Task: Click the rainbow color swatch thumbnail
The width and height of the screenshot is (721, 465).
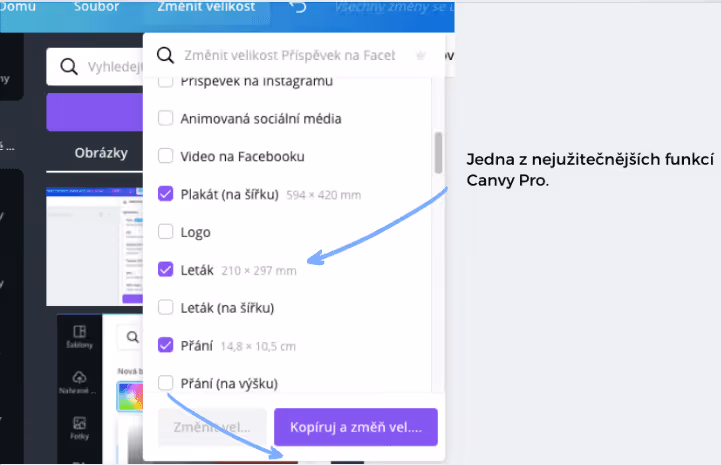Action: coord(130,396)
